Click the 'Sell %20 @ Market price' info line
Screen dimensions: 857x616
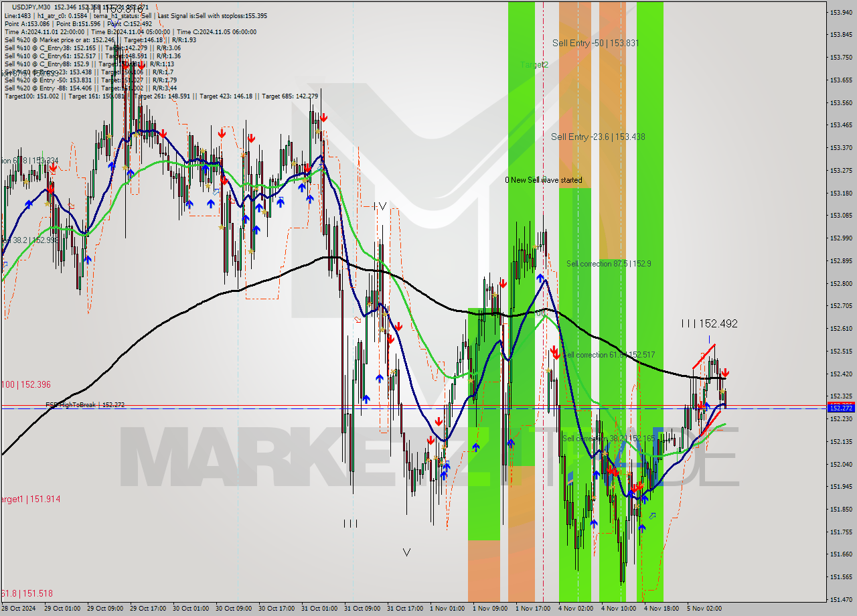click(x=100, y=40)
